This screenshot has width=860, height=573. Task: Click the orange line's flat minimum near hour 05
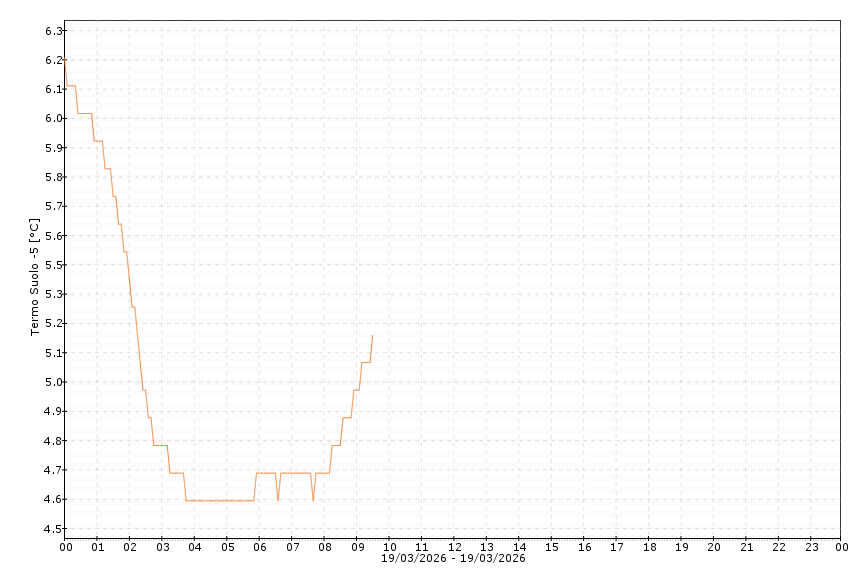[227, 500]
